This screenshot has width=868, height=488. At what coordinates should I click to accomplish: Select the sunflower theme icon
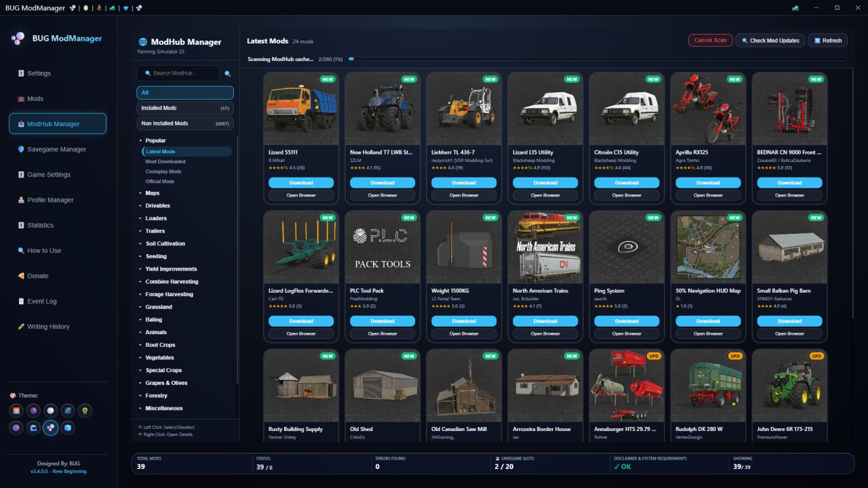pos(85,411)
